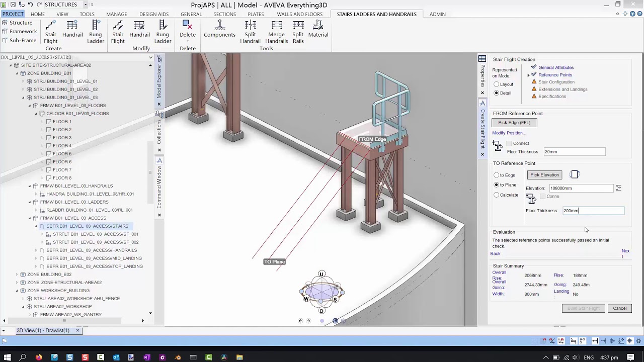Image resolution: width=644 pixels, height=362 pixels.
Task: Click the plane orientation icon beside Pick Elevation
Action: click(x=575, y=174)
